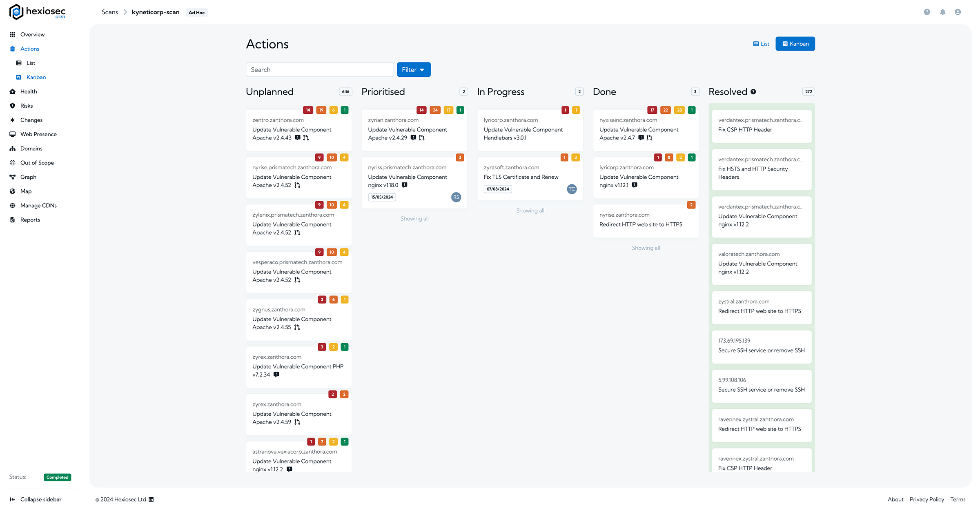This screenshot has width=980, height=510.
Task: Click the Resolved column info icon
Action: [753, 92]
